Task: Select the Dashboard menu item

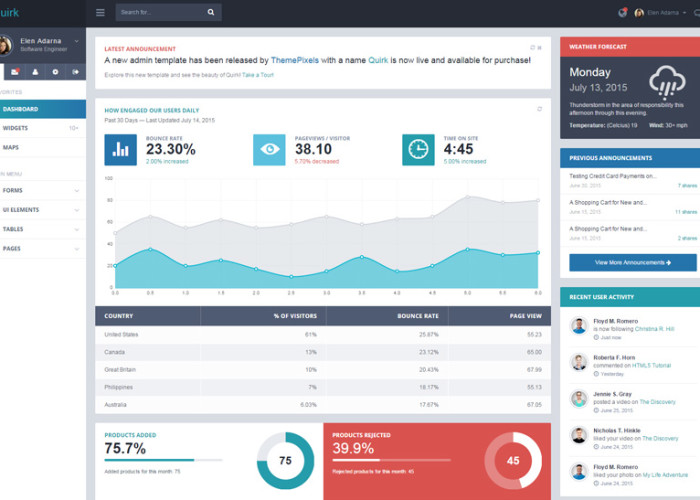Action: coord(43,109)
